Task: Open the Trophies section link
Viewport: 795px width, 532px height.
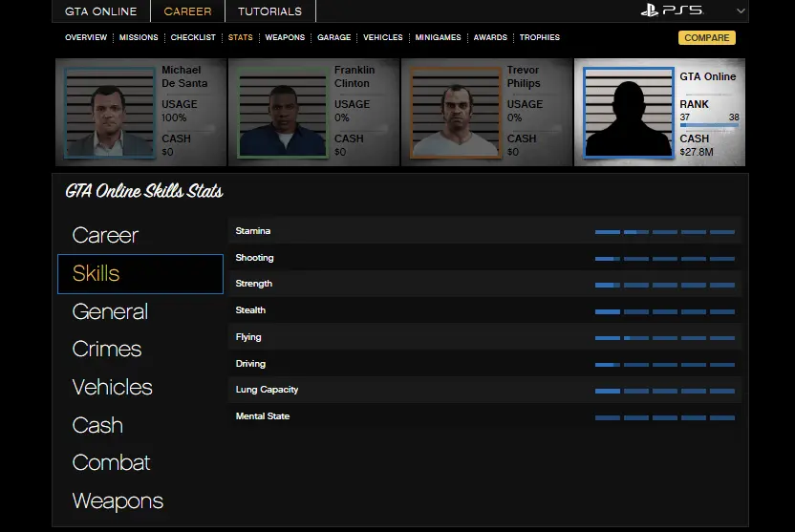Action: click(x=540, y=38)
